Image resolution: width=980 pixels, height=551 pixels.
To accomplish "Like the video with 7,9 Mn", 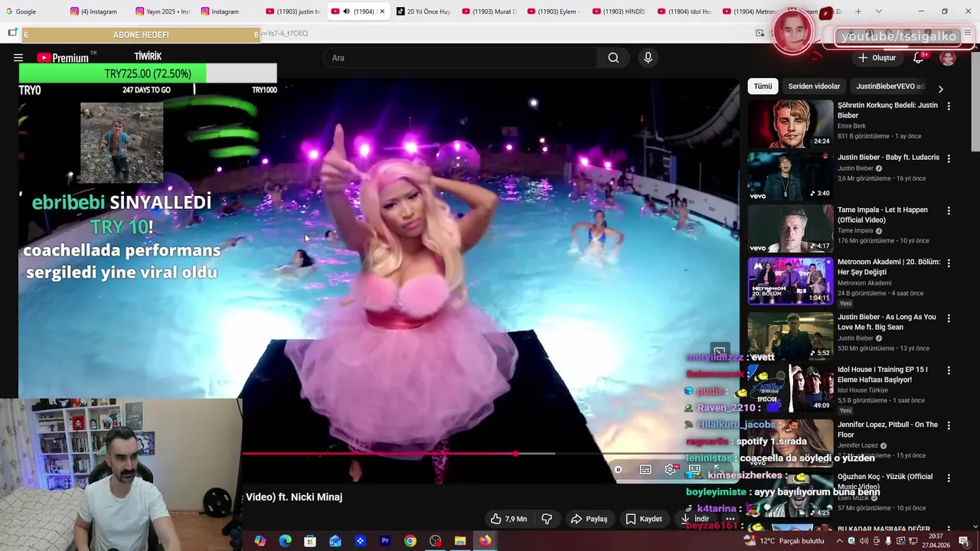I will pos(509,519).
